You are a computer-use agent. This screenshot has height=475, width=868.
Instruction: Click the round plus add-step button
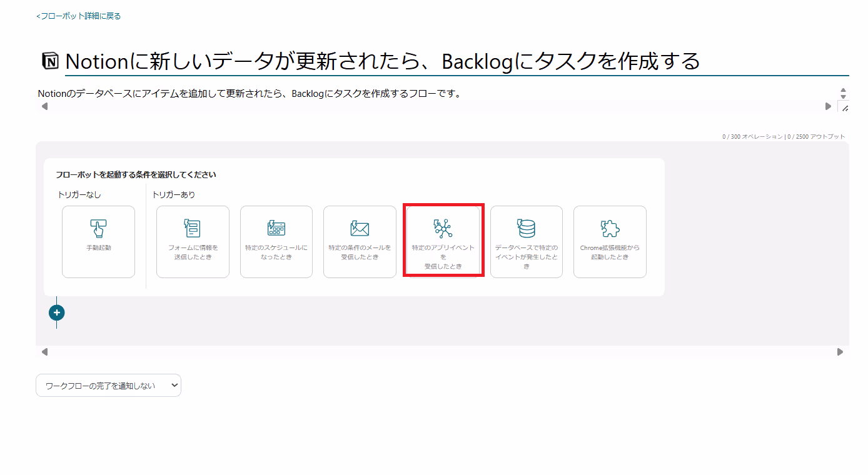tap(57, 312)
